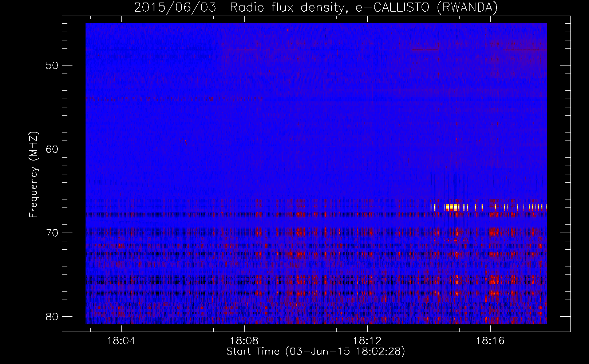Click the '18:08' time tick label

244,341
